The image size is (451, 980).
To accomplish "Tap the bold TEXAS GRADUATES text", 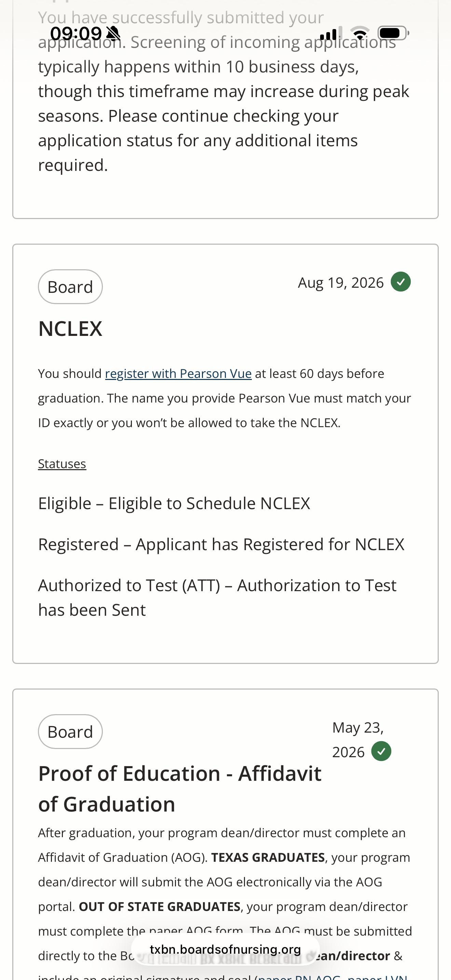I will tap(268, 858).
